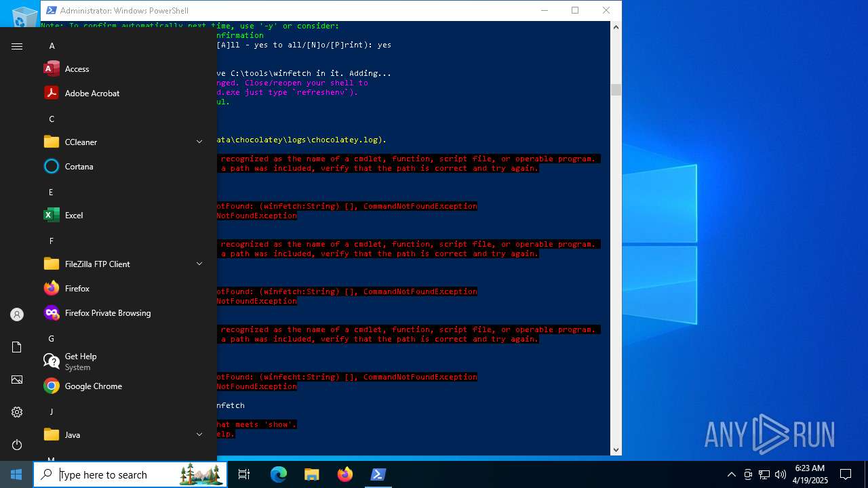This screenshot has height=488, width=868.
Task: Click the Power button in the Start menu
Action: pyautogui.click(x=17, y=445)
